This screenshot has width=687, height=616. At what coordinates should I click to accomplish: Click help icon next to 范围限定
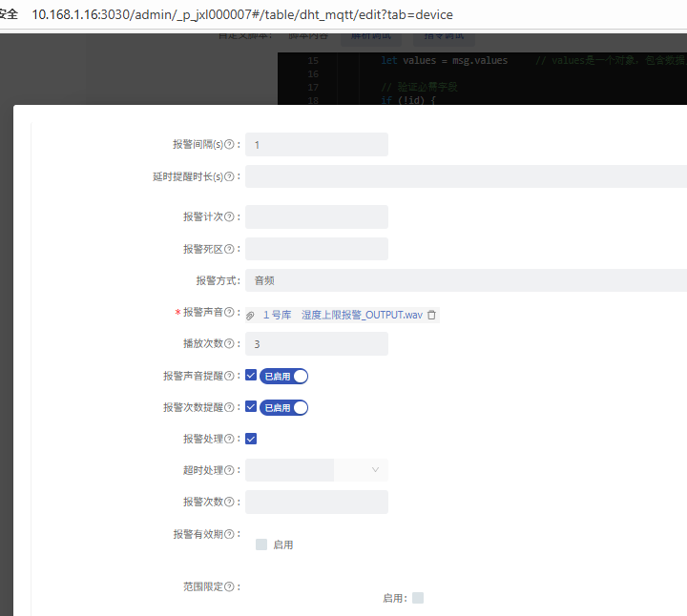tap(229, 586)
